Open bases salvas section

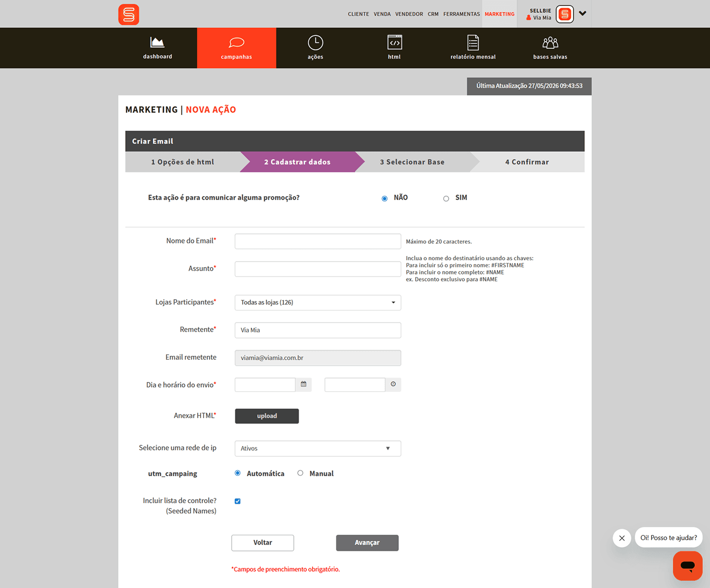point(550,48)
